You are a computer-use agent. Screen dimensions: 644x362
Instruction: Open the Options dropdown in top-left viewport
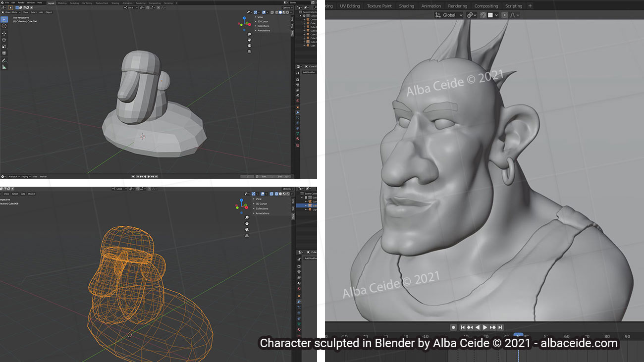(x=288, y=8)
